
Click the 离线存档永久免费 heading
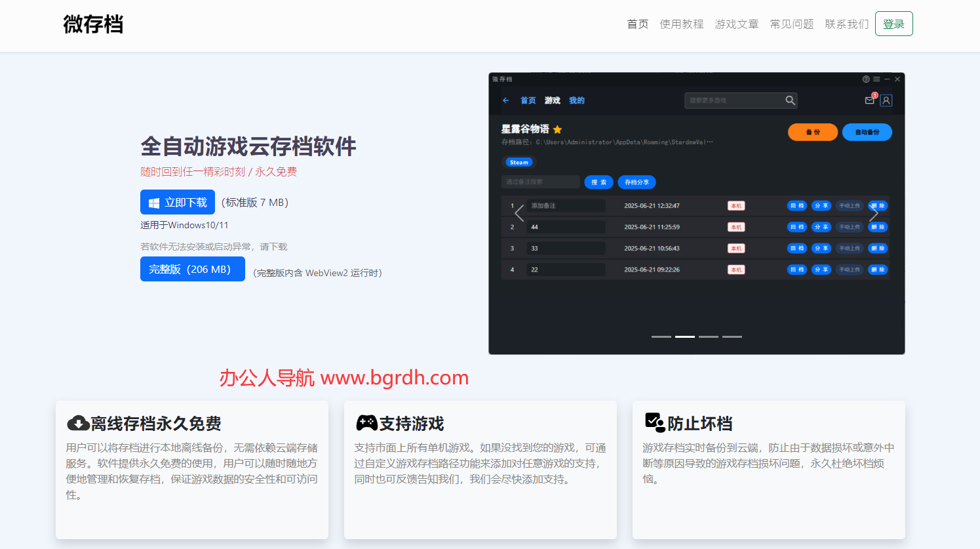click(156, 424)
